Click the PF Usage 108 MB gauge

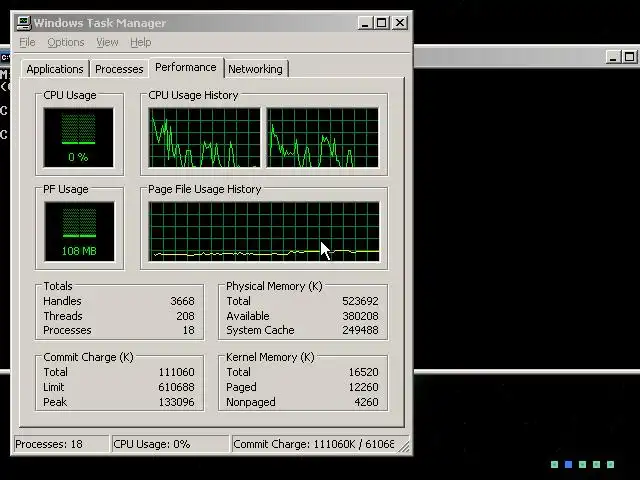[79, 231]
